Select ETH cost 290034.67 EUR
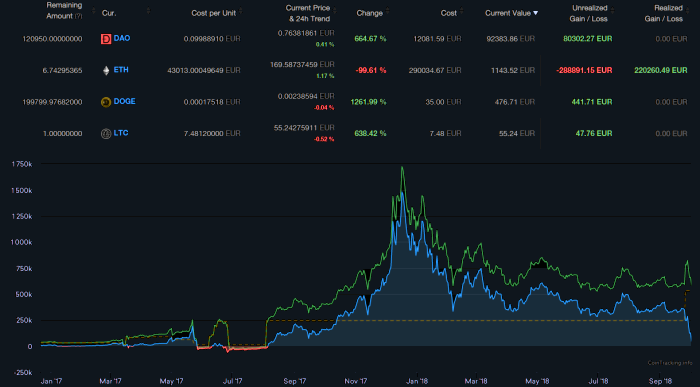The image size is (700, 387). pyautogui.click(x=435, y=71)
